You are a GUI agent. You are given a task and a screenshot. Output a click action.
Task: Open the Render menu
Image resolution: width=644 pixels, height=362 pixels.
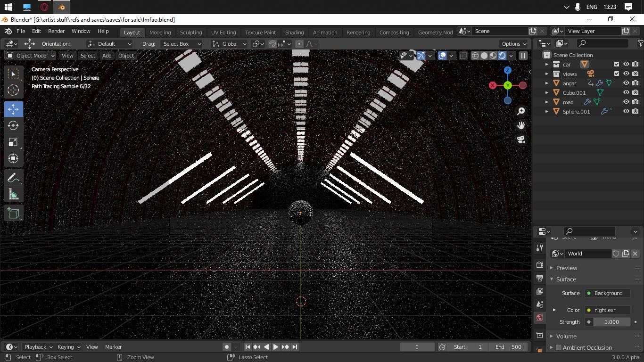point(56,31)
